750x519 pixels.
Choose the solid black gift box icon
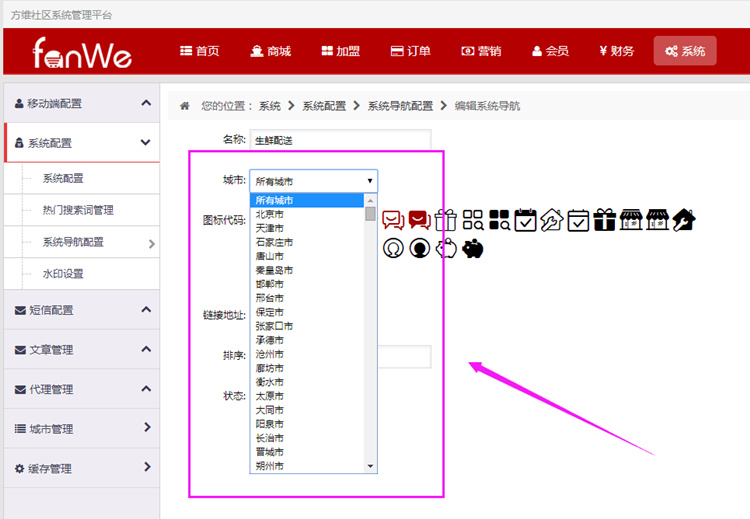pos(604,220)
